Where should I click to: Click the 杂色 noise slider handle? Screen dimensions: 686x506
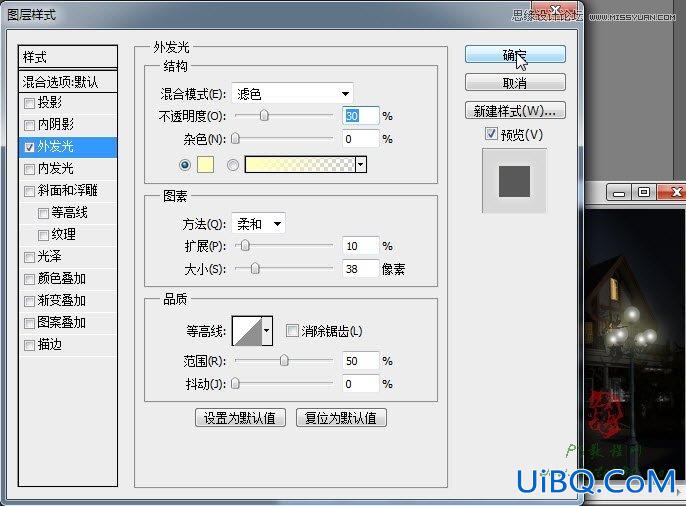[235, 138]
